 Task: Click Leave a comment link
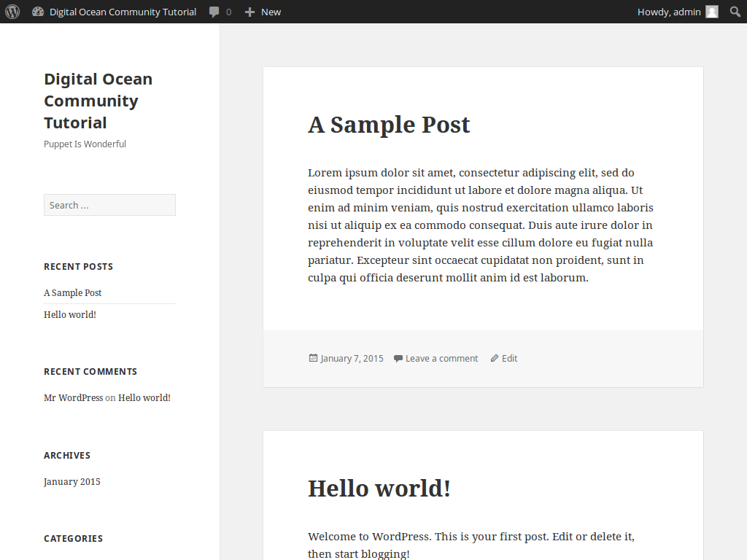[441, 358]
